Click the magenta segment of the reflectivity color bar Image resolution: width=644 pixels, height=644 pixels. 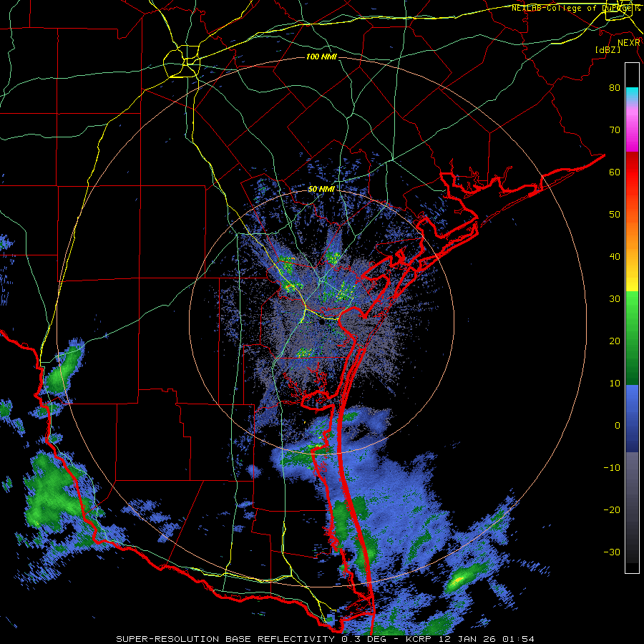click(632, 131)
